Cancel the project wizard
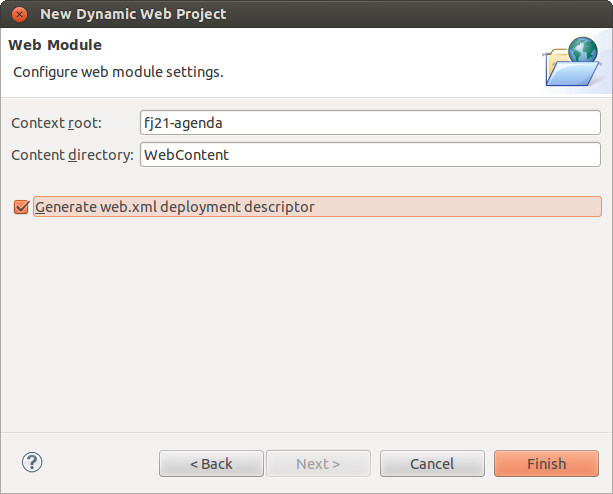 tap(432, 464)
